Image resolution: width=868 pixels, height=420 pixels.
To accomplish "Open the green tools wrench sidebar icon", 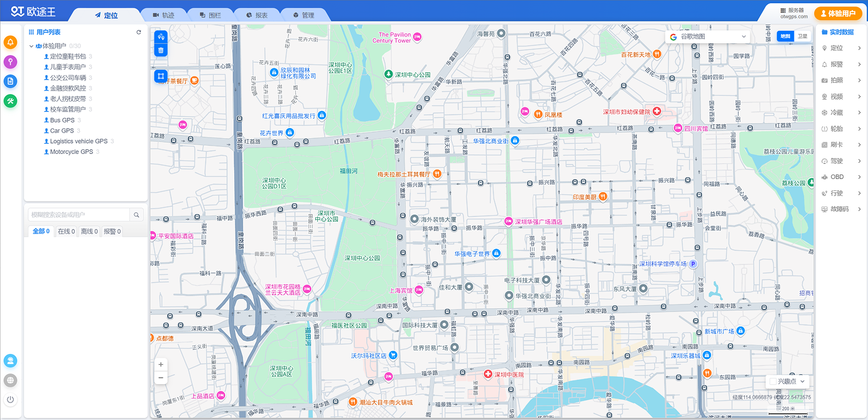I will [11, 100].
